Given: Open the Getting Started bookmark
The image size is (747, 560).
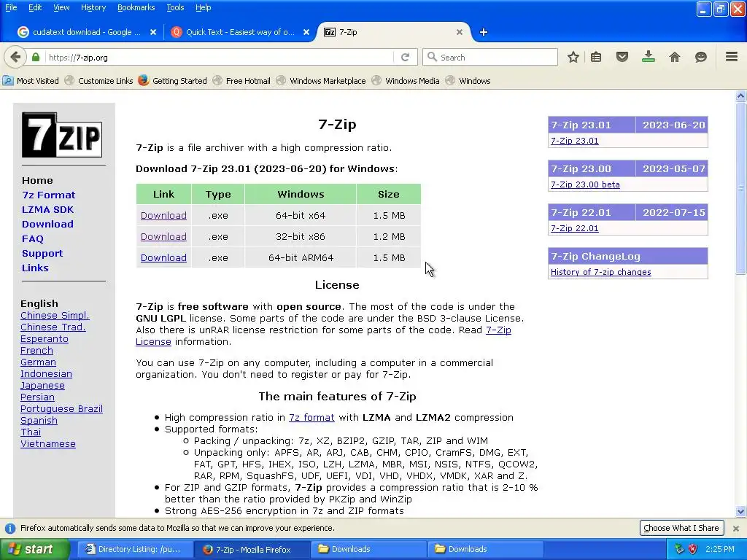Looking at the screenshot, I should click(x=173, y=81).
